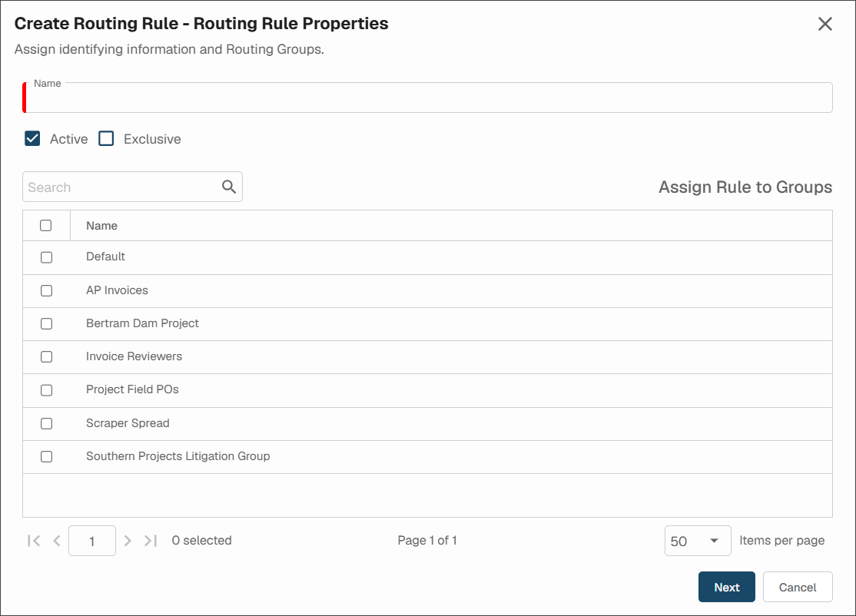
Task: Select the Scraper Spread checkbox
Action: tap(46, 423)
